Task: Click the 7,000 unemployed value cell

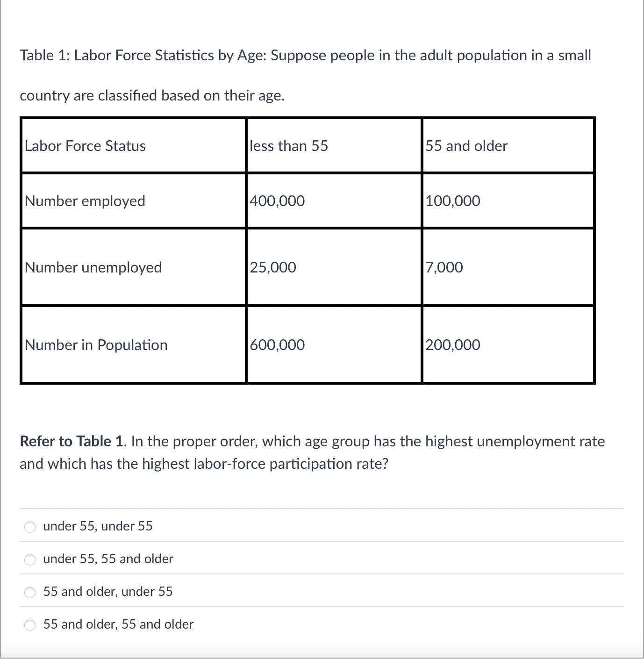Action: pyautogui.click(x=443, y=267)
